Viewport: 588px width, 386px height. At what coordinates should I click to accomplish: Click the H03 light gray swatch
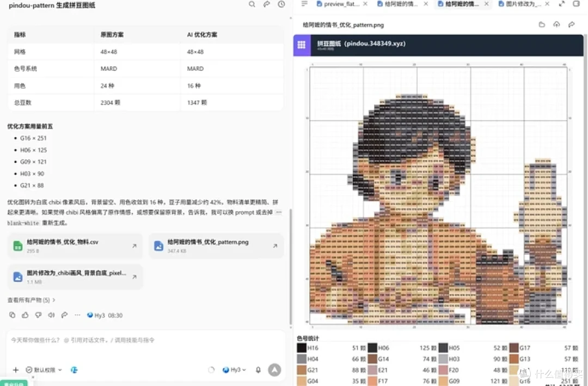443,359
